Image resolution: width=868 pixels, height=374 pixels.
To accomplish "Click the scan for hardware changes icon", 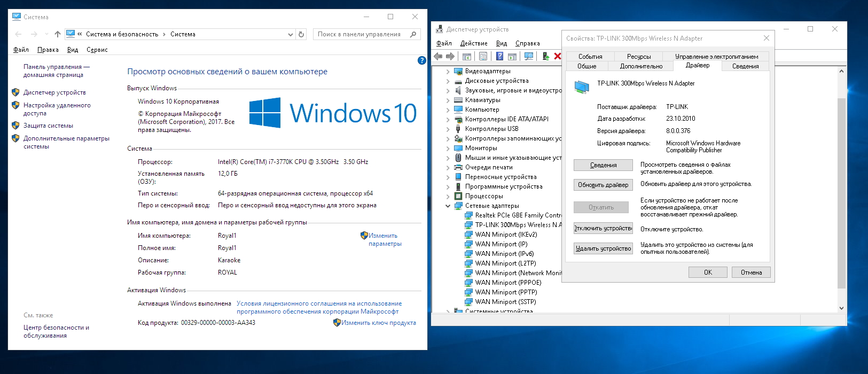I will click(529, 56).
